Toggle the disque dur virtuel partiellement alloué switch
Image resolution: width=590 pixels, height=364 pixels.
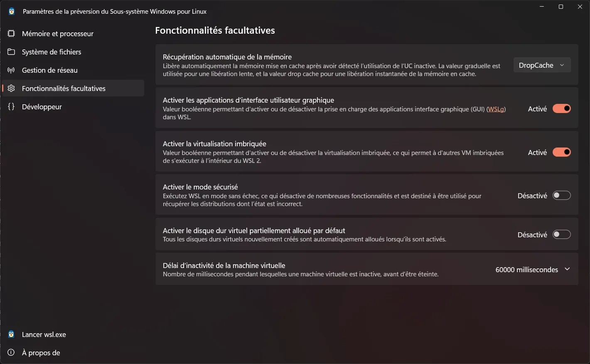pyautogui.click(x=562, y=234)
